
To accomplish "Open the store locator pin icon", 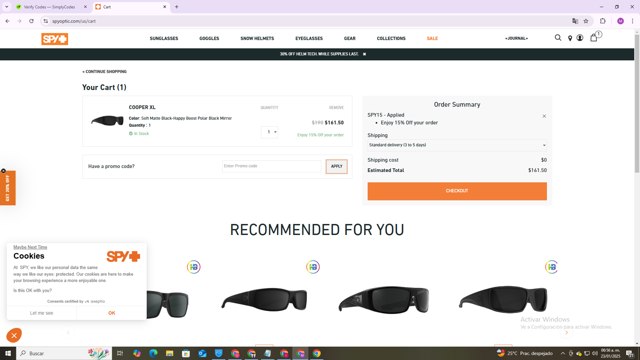I will (570, 38).
